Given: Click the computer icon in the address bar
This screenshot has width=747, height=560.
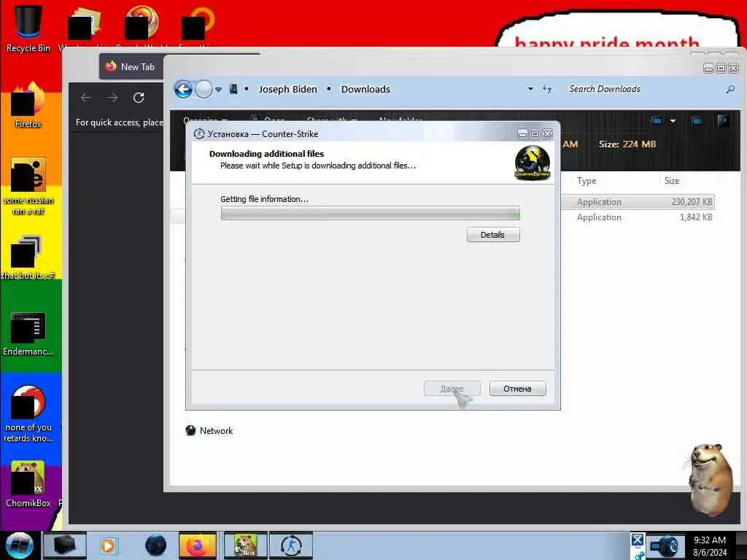Looking at the screenshot, I should point(233,89).
